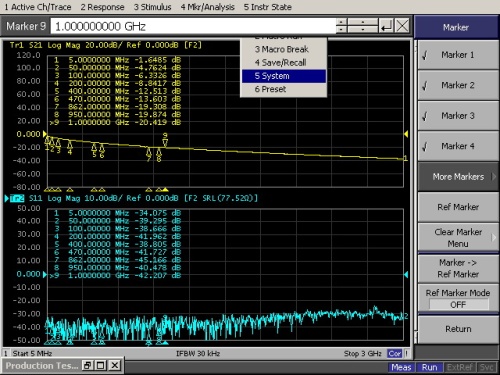Click Production Tes... window title bar
Screen dimensions: 500x375
(42, 366)
